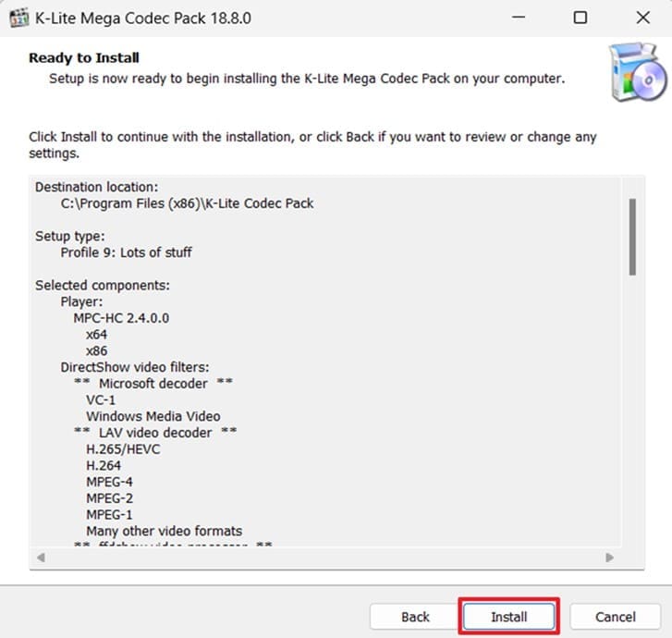This screenshot has width=672, height=638.
Task: Close the installer window
Action: pos(642,18)
